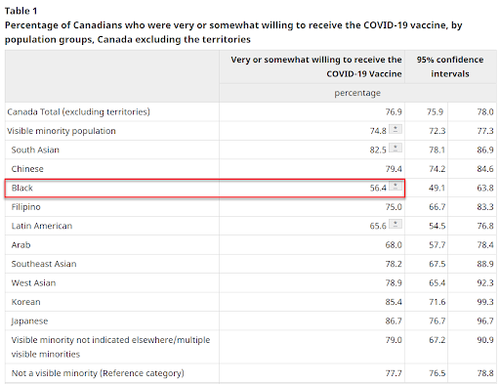
Task: Click the Southeast Asian row label
Action: coord(44,264)
